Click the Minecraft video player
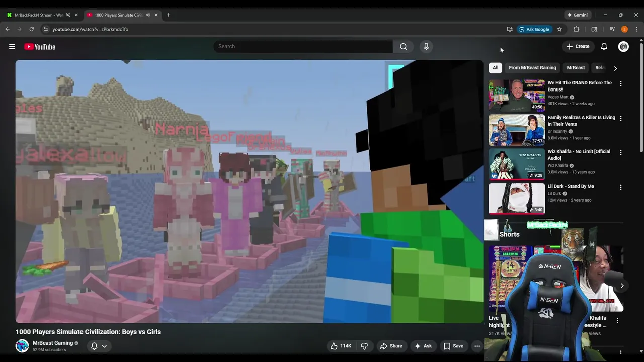The image size is (644, 362). 249,192
